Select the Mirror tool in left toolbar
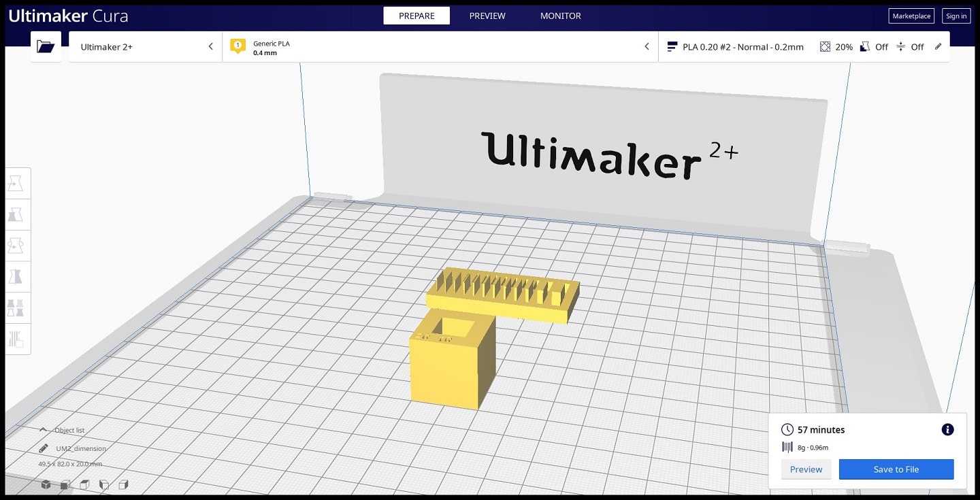980x500 pixels. pyautogui.click(x=16, y=276)
